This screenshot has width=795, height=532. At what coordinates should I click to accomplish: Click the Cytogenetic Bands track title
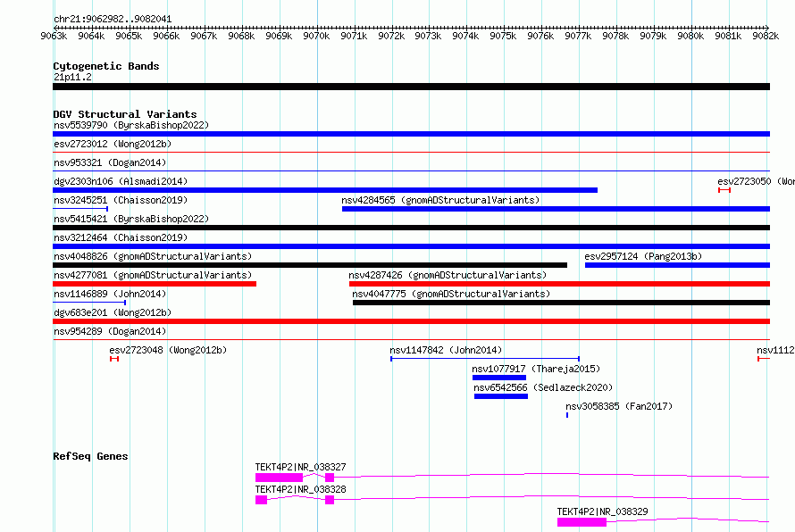(x=106, y=66)
